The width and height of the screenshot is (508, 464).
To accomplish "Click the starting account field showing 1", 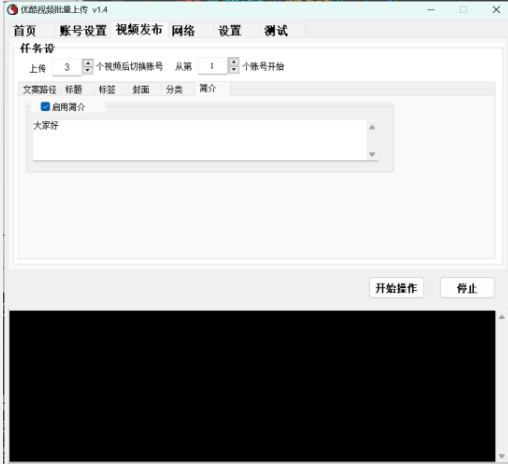I will tap(212, 66).
